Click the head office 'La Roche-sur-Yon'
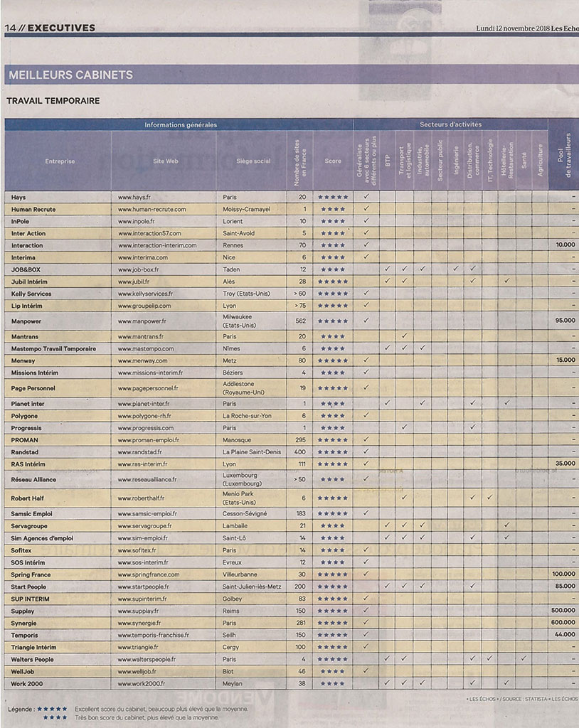 pos(247,416)
